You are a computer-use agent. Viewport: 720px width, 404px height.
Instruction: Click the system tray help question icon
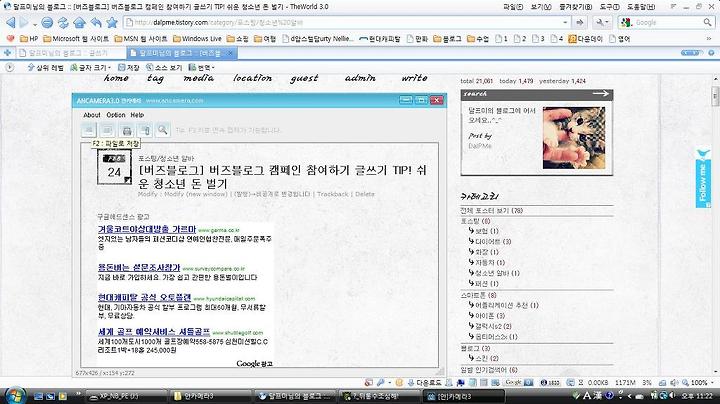click(609, 395)
